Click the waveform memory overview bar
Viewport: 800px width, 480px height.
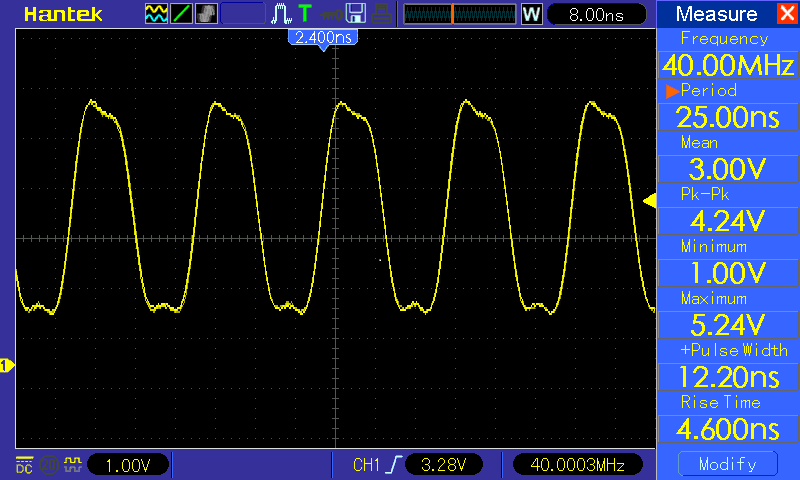point(459,14)
